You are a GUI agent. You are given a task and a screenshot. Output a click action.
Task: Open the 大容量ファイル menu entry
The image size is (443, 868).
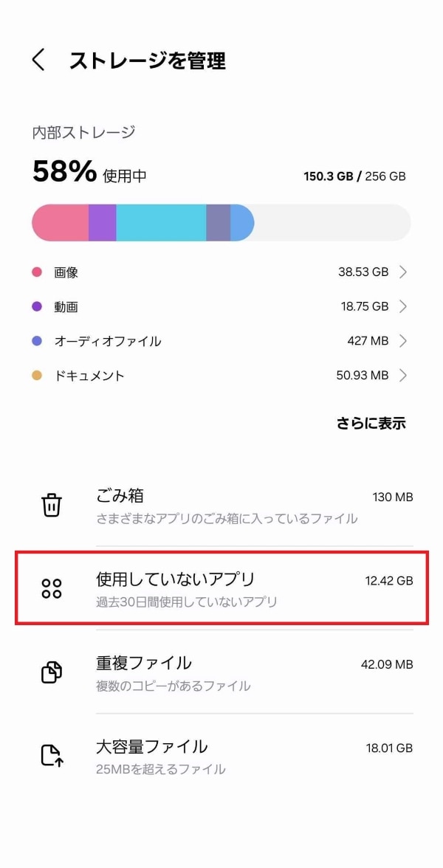point(221,755)
